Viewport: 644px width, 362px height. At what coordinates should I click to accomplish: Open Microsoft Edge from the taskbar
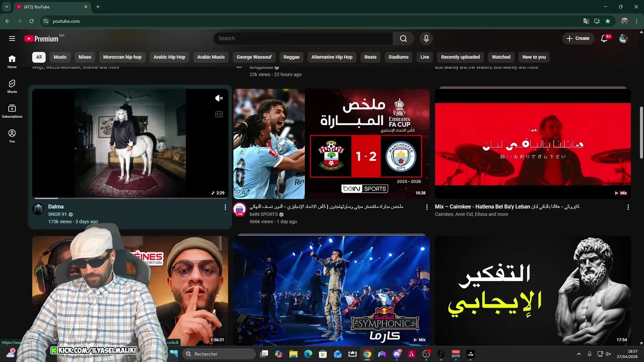coord(308,354)
